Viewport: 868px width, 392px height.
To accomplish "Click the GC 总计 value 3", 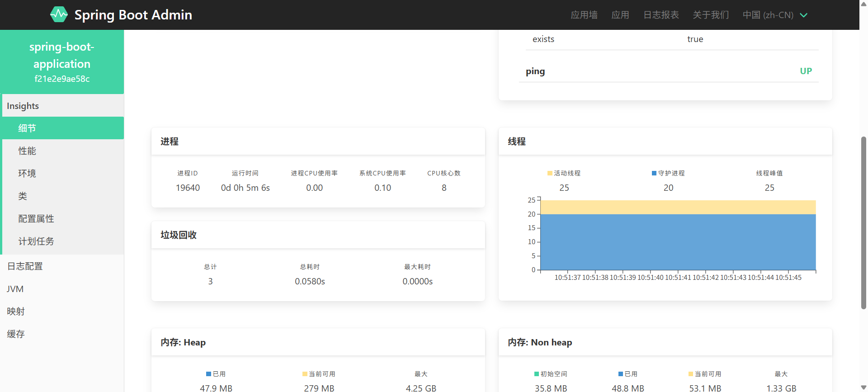I will point(210,281).
